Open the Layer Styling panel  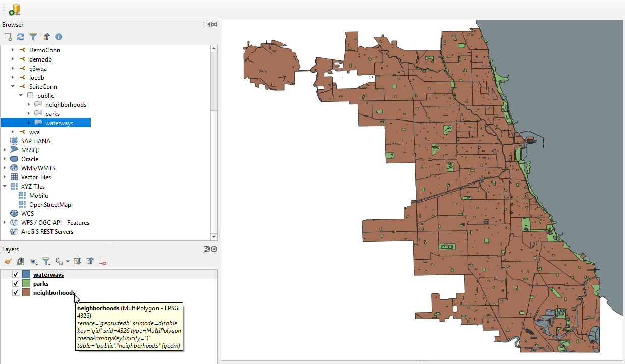[8, 261]
